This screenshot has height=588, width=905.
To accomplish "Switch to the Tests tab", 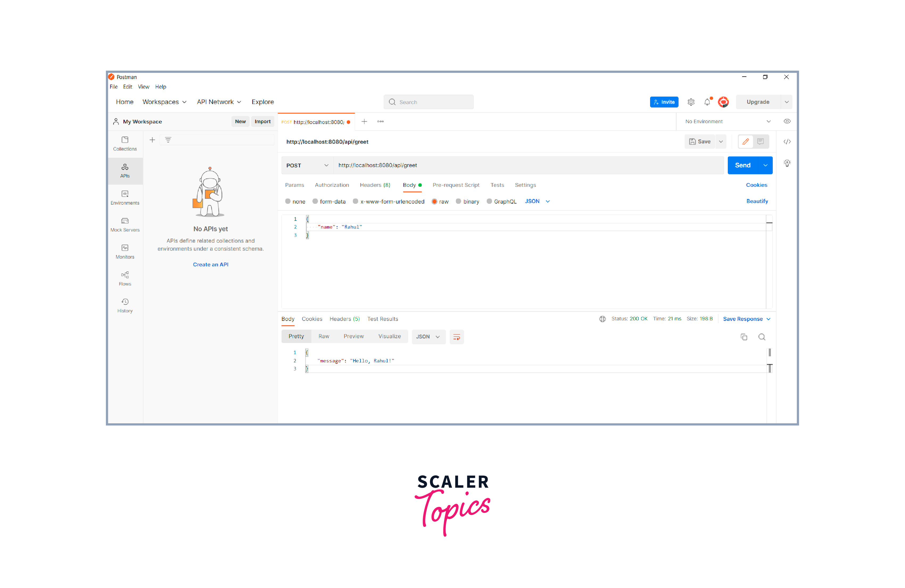I will pos(497,185).
